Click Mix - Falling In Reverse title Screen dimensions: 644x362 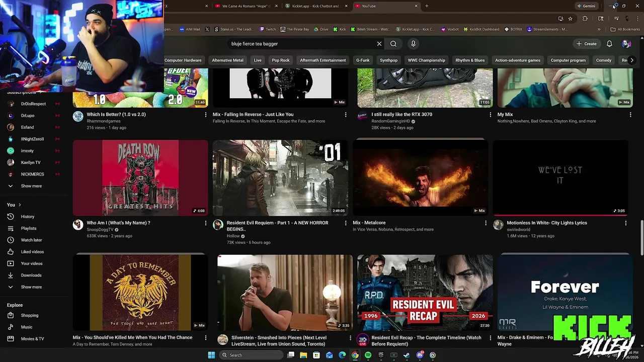point(253,115)
